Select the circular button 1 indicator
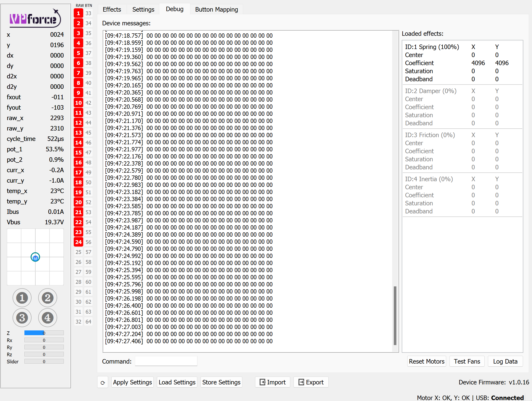The width and height of the screenshot is (532, 401). (22, 298)
